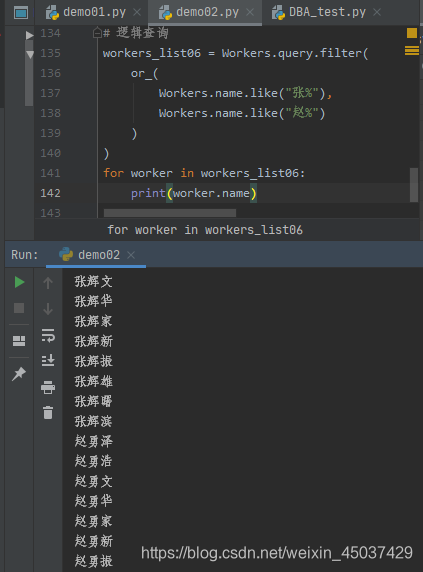Jump down the stack trace with the down arrow
The height and width of the screenshot is (572, 423).
[48, 309]
